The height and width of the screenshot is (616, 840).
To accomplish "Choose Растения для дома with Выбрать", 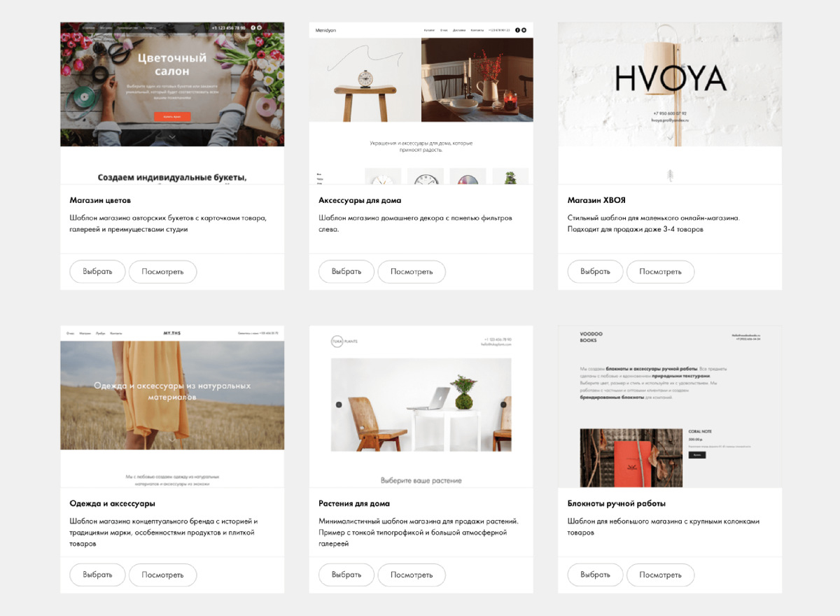I will point(346,575).
